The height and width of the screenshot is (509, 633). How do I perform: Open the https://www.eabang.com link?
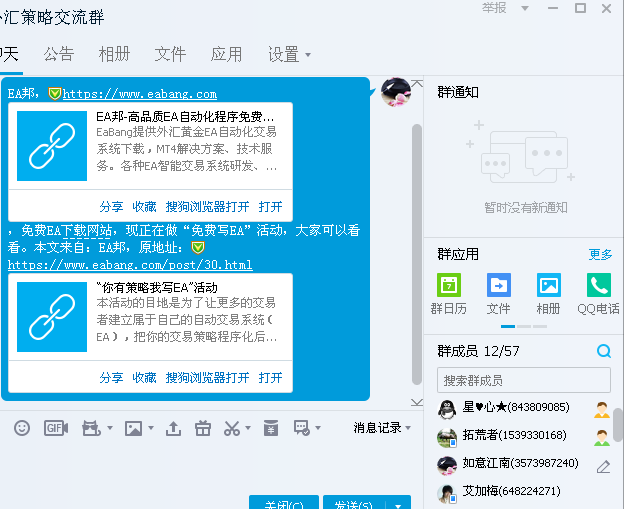pyautogui.click(x=140, y=94)
